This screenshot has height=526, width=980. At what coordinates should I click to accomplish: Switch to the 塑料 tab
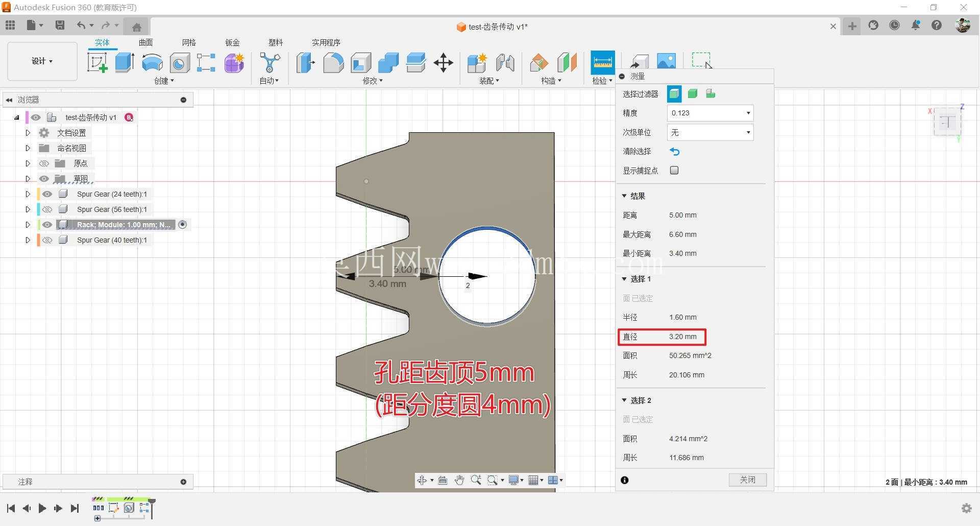click(x=276, y=42)
